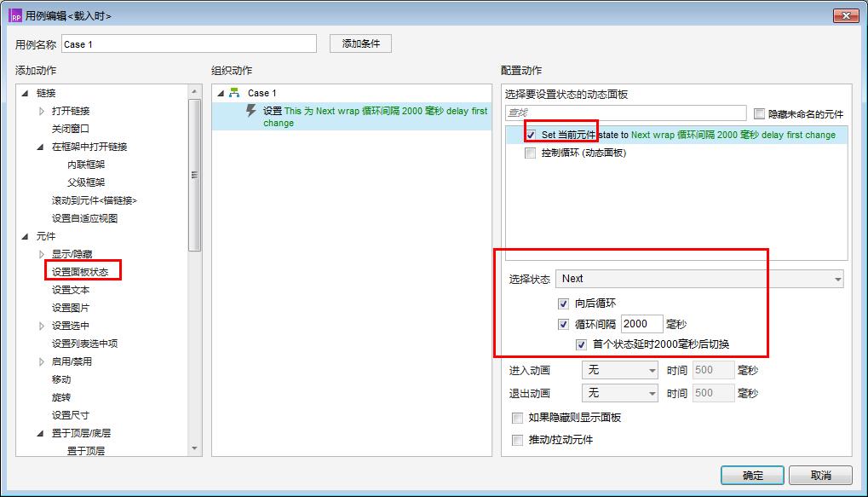Image resolution: width=868 pixels, height=497 pixels.
Task: Toggle 隐藏未命名的元件 checkbox
Action: (759, 113)
